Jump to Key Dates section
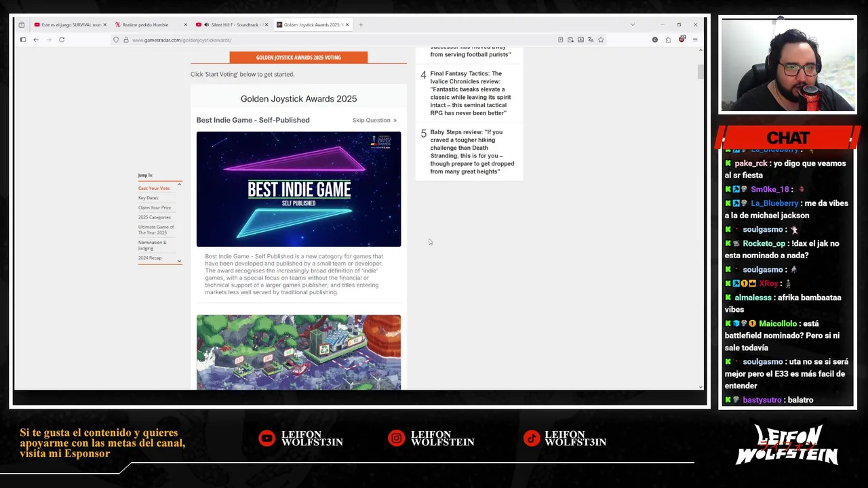 [x=148, y=198]
